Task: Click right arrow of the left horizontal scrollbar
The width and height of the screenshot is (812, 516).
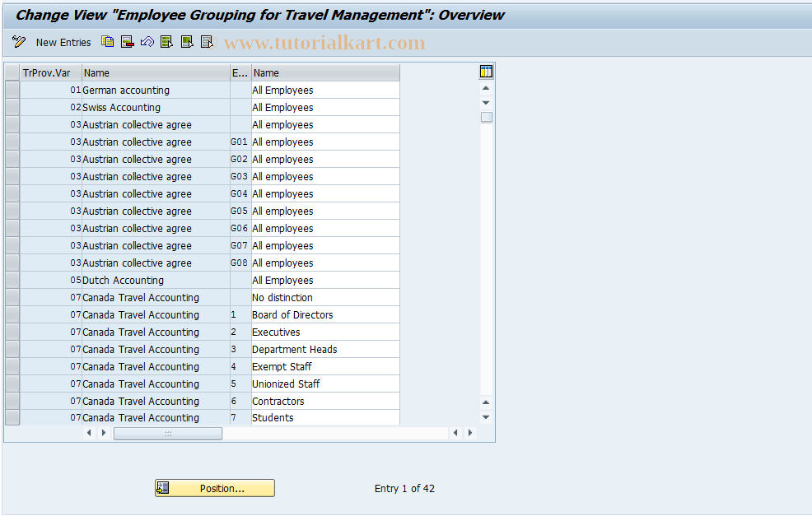Action: (104, 433)
